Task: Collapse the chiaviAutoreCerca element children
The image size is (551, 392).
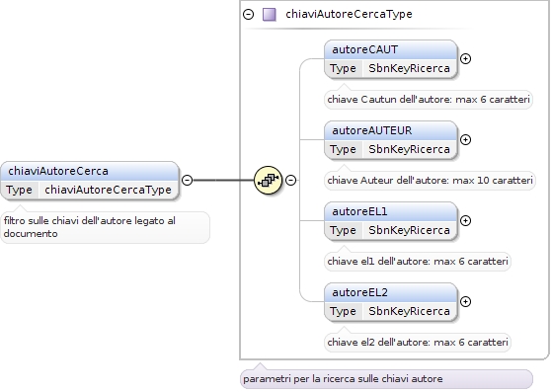Action: coord(188,180)
